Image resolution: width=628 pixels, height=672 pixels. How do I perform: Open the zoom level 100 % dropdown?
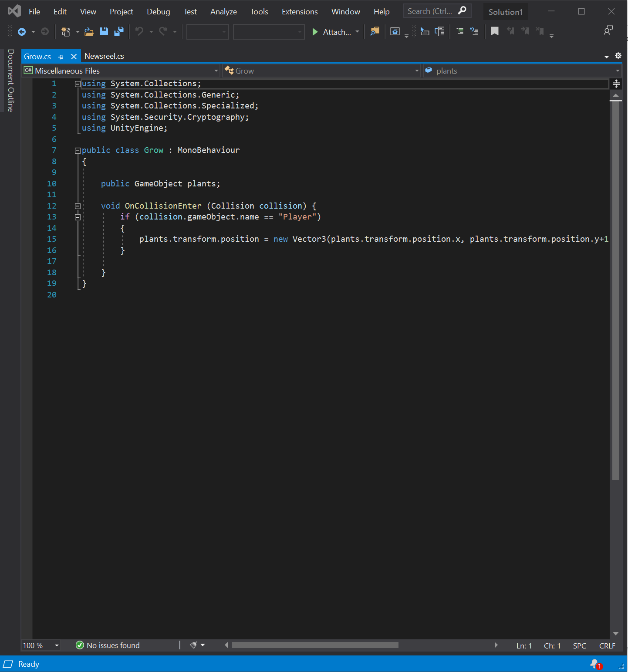(x=57, y=645)
